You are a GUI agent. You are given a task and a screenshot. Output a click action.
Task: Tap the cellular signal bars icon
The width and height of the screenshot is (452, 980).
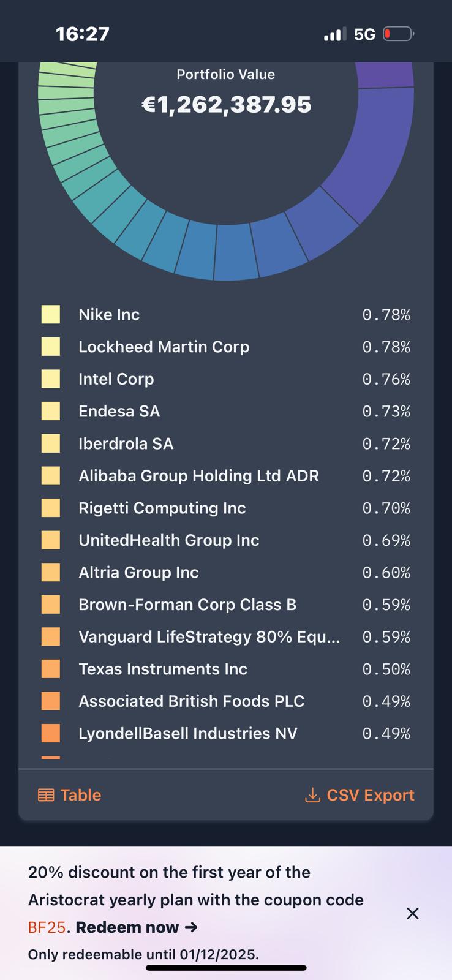click(334, 34)
